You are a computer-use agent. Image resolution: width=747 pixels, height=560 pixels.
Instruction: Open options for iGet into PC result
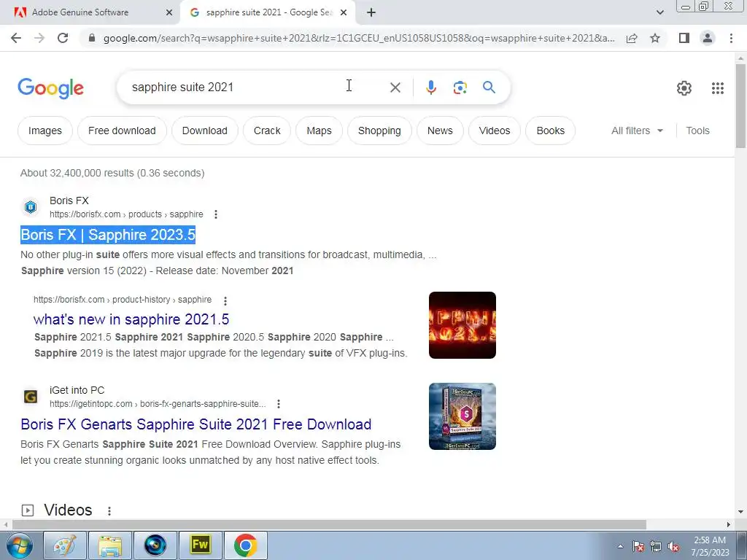pyautogui.click(x=279, y=404)
